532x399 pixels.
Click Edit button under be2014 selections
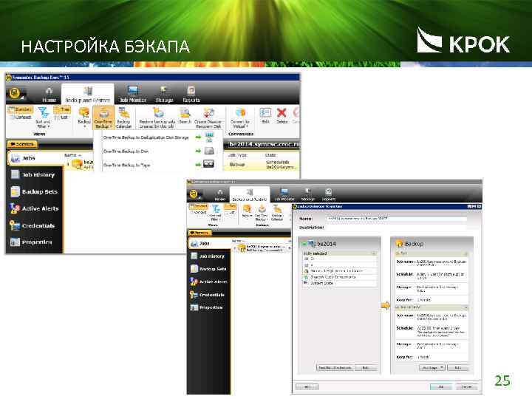click(x=366, y=368)
